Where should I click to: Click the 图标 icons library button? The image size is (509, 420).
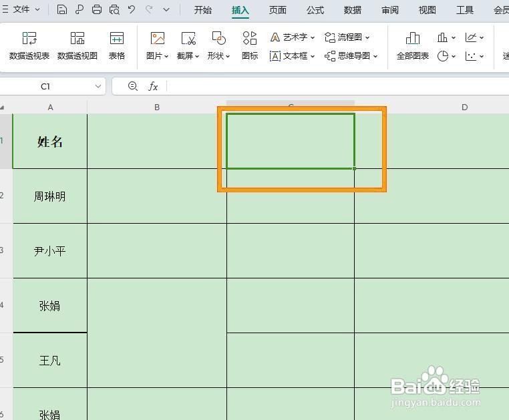coord(250,46)
